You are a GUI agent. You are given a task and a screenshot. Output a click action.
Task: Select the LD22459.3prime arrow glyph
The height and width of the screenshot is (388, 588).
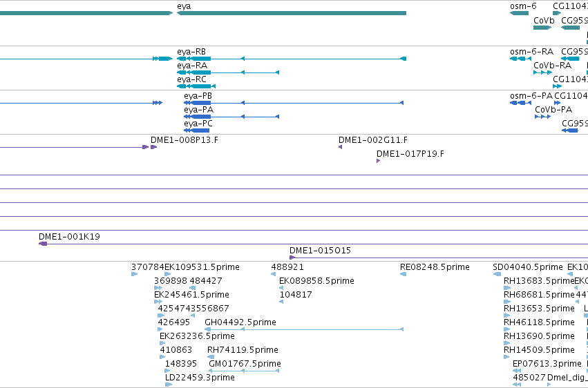point(169,385)
